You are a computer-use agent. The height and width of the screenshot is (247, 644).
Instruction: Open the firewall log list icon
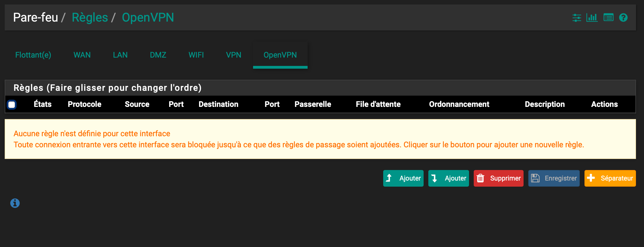point(608,18)
